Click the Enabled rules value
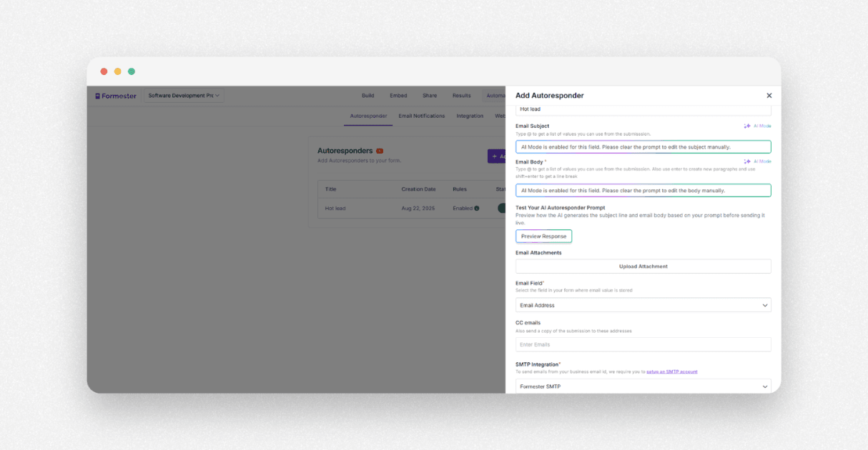 tap(463, 209)
